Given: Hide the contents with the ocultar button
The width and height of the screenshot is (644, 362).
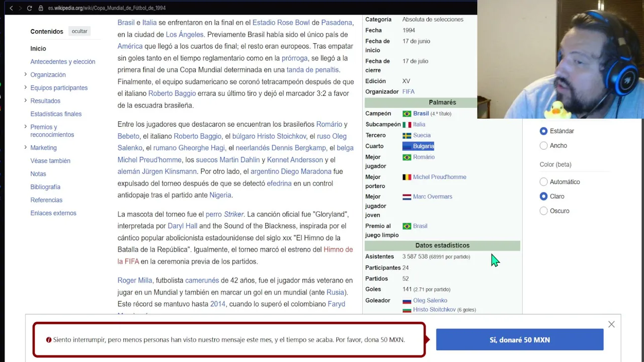Looking at the screenshot, I should coord(79,31).
